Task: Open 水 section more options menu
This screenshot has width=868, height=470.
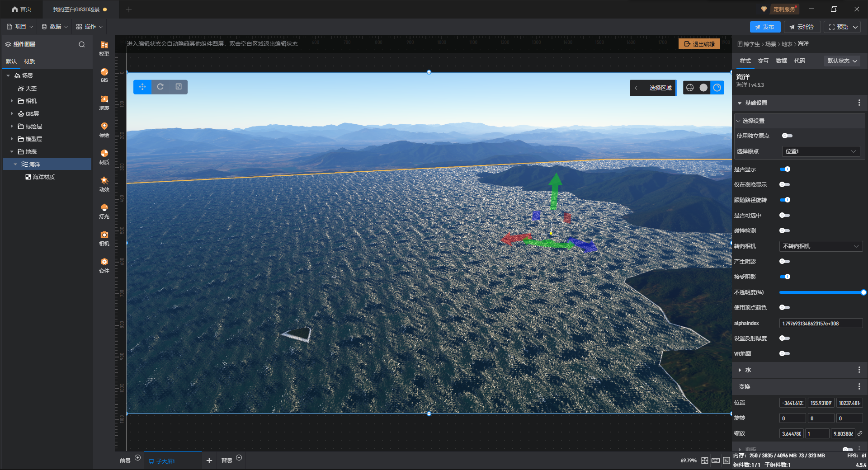Action: pyautogui.click(x=859, y=370)
